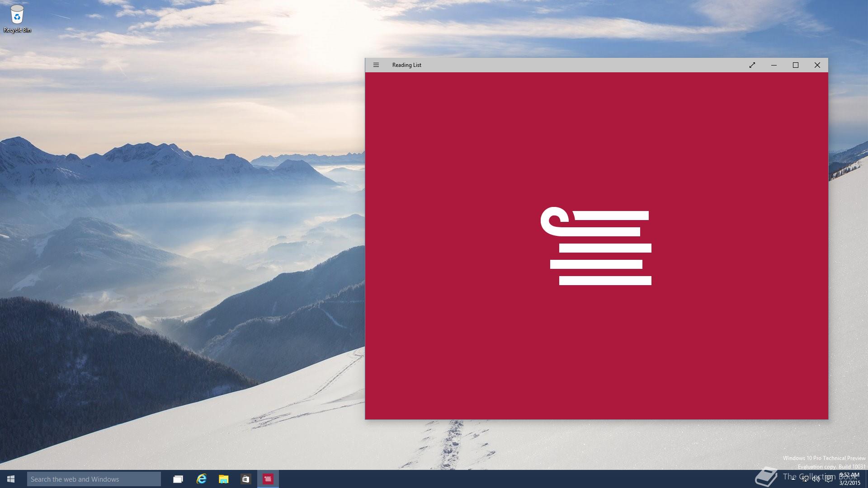Open the network status tray icon
This screenshot has width=868, height=488.
pos(805,479)
